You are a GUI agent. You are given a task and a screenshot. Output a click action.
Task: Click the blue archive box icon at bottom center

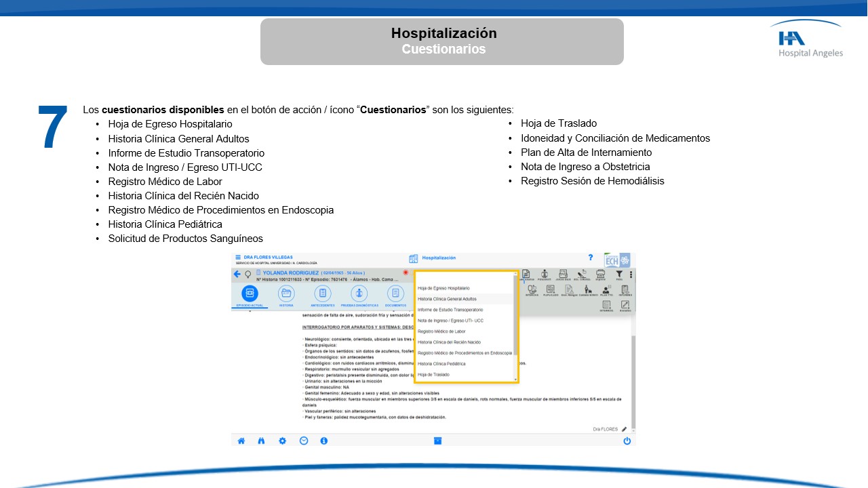coord(438,441)
